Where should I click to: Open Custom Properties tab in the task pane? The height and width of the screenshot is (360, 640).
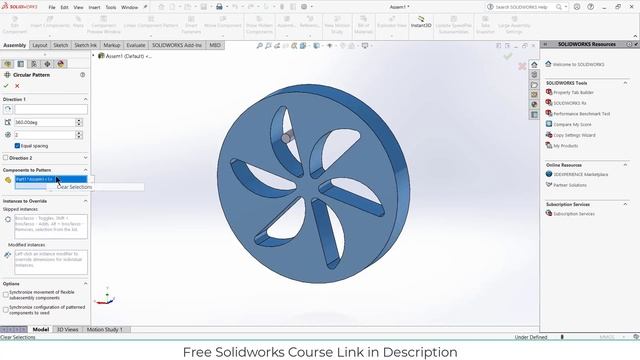pyautogui.click(x=534, y=115)
